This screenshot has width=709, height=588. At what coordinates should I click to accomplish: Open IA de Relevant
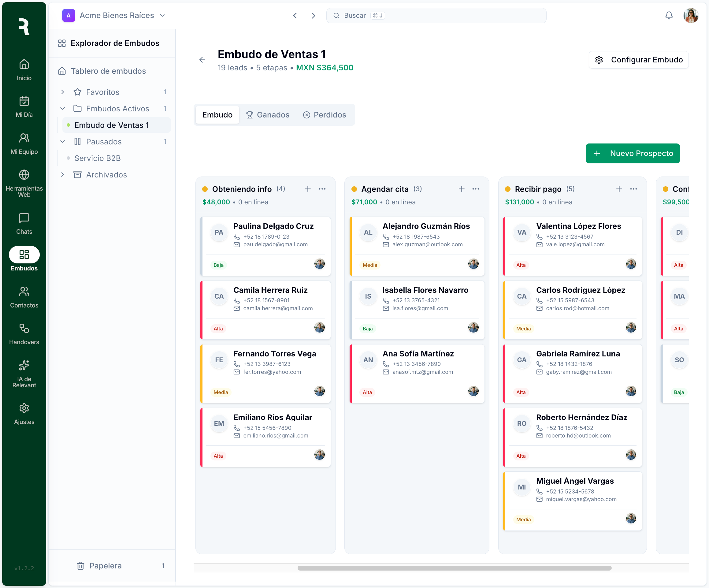[24, 373]
